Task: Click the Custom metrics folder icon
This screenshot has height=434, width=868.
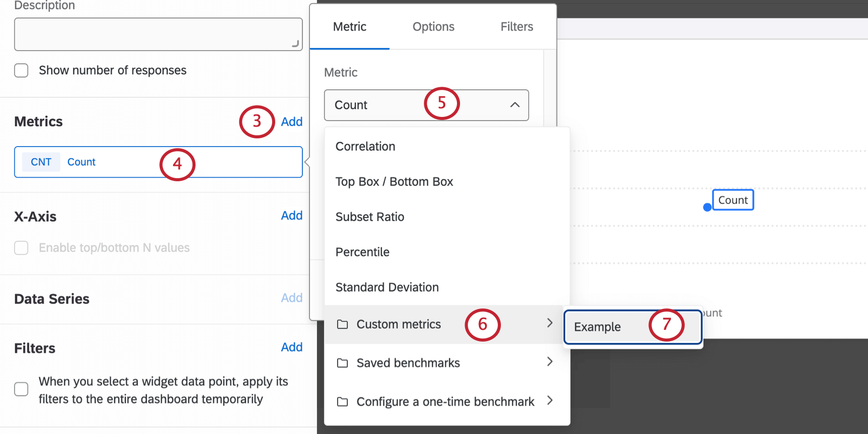Action: point(343,324)
